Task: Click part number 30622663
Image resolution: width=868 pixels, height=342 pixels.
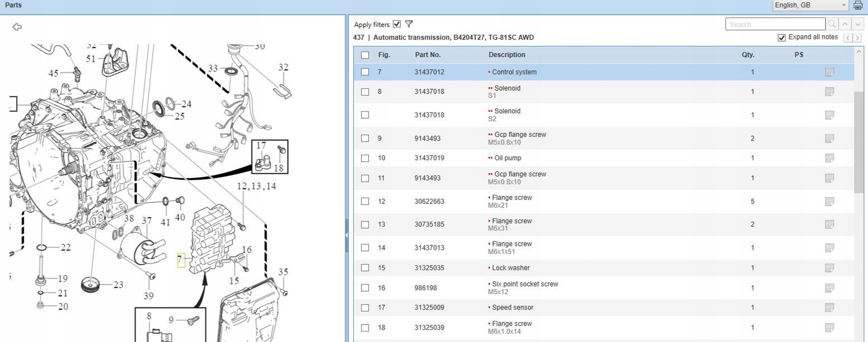Action: (x=429, y=201)
